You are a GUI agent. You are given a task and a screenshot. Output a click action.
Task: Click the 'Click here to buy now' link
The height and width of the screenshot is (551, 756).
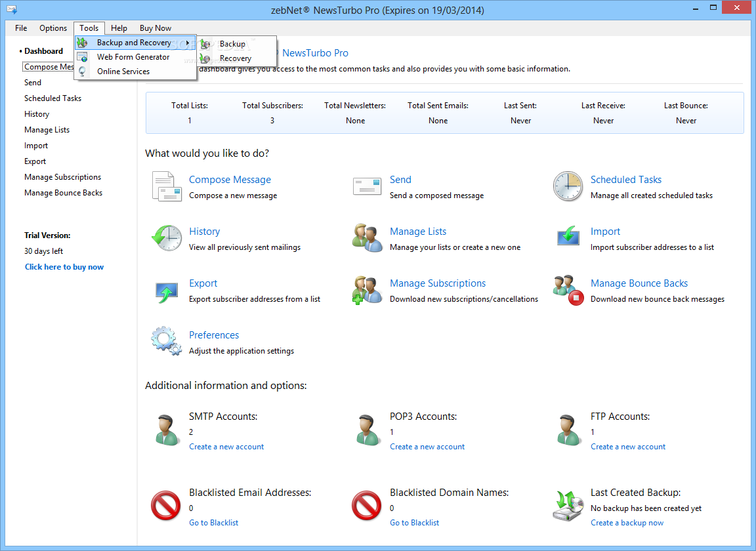tap(64, 267)
